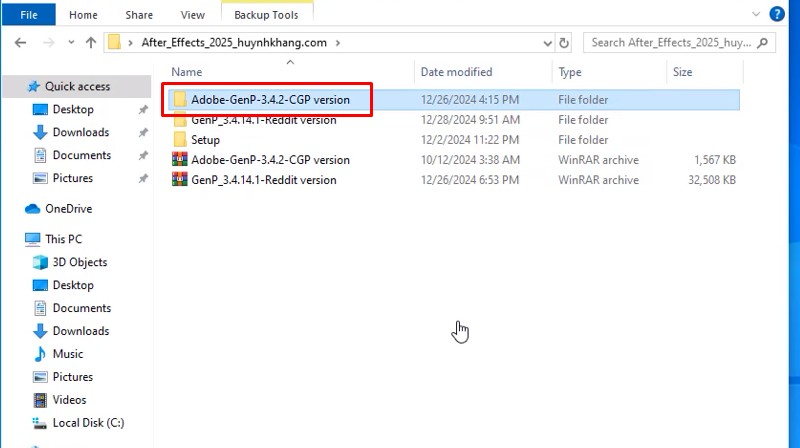Expand the address bar history dropdown
800x448 pixels.
click(x=546, y=43)
